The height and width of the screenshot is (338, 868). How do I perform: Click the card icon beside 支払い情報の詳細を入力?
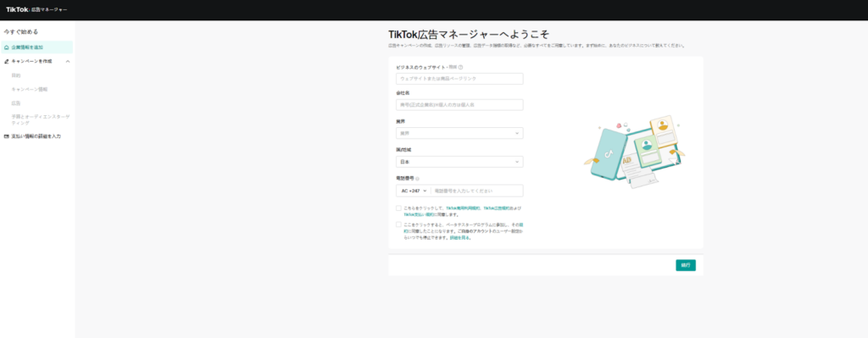7,136
